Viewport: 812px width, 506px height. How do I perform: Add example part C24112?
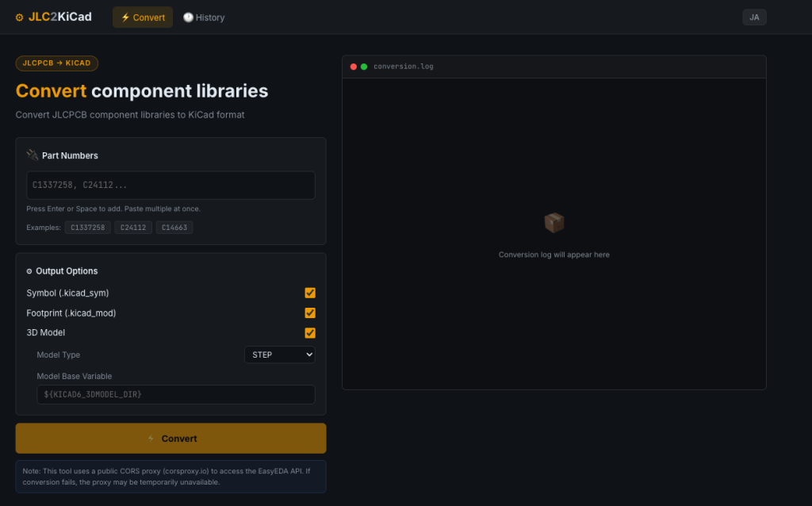pos(133,228)
